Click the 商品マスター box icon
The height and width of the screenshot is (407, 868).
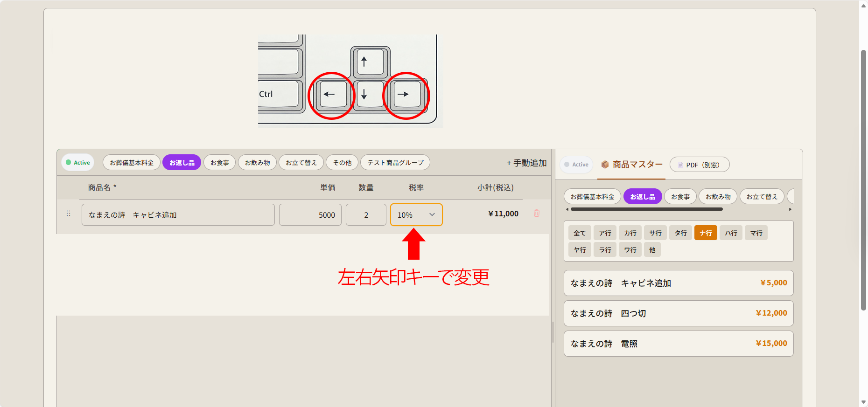click(x=605, y=165)
